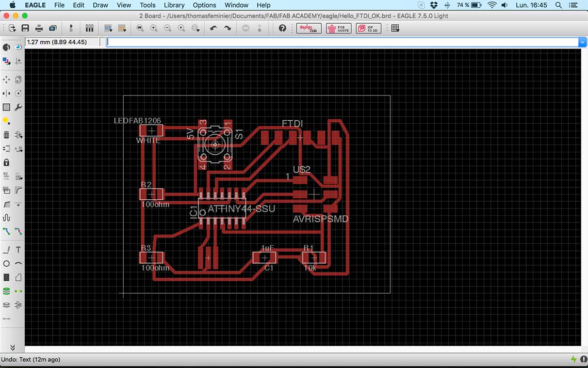The height and width of the screenshot is (368, 588).
Task: Click the Info tool icon
Action: (x=6, y=47)
